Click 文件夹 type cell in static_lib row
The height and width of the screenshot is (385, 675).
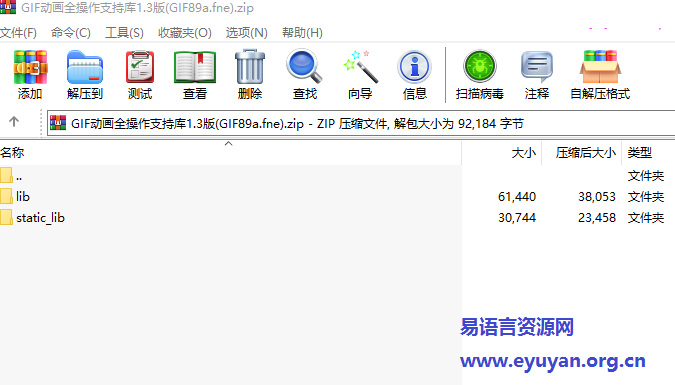coord(646,218)
